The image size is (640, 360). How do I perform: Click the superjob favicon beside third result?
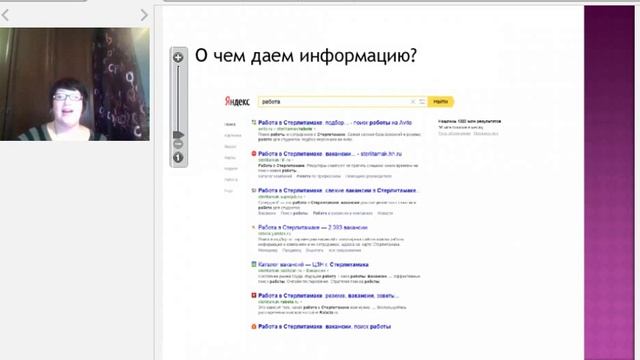click(253, 190)
